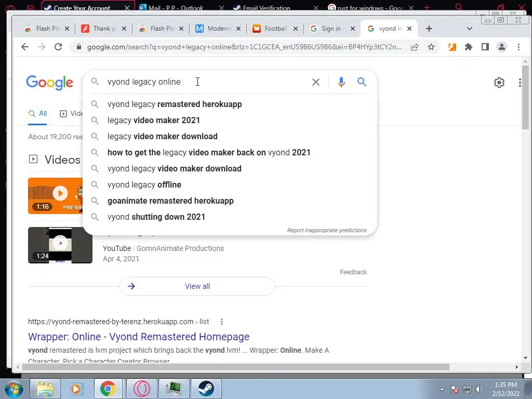Click the Google logo
The width and height of the screenshot is (532, 399).
pyautogui.click(x=49, y=83)
